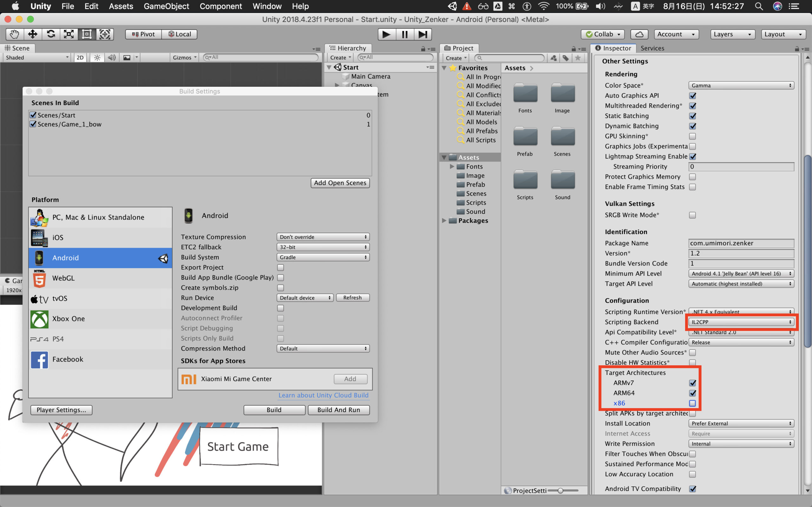The width and height of the screenshot is (812, 507).
Task: Click Version input field value 1.2
Action: 739,253
